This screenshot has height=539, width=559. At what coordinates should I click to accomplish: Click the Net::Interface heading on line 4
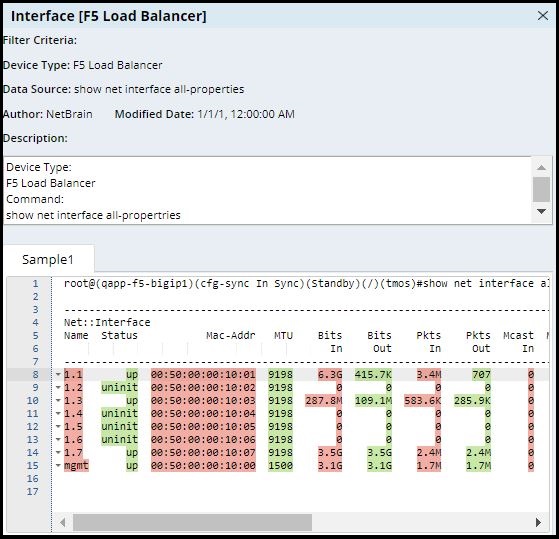(x=107, y=322)
